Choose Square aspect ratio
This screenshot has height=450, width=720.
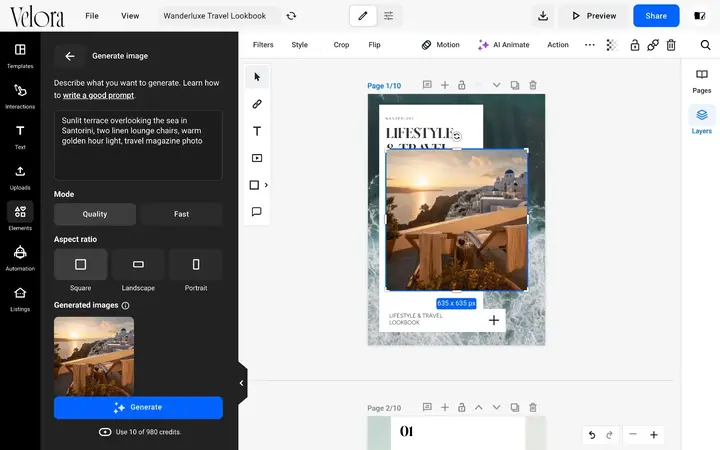(80, 264)
